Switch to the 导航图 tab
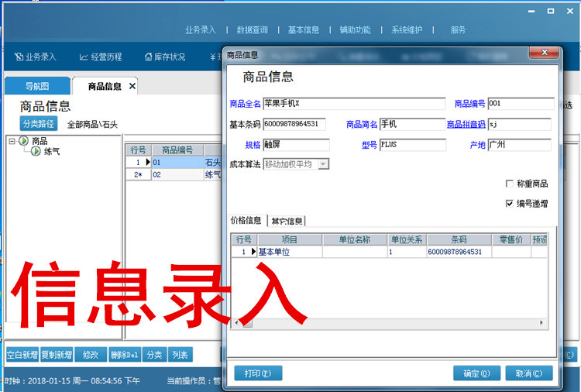Viewport: 581px width, 392px height. [37, 86]
